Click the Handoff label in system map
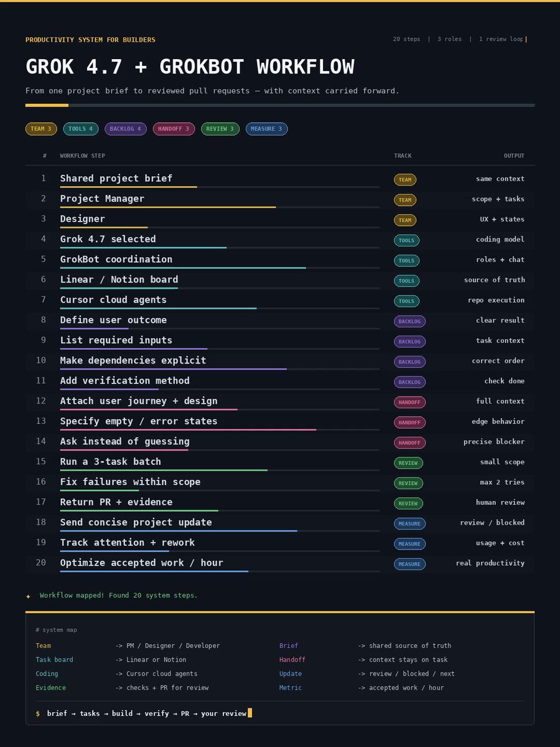Viewport: 560px width, 747px height. pyautogui.click(x=292, y=660)
